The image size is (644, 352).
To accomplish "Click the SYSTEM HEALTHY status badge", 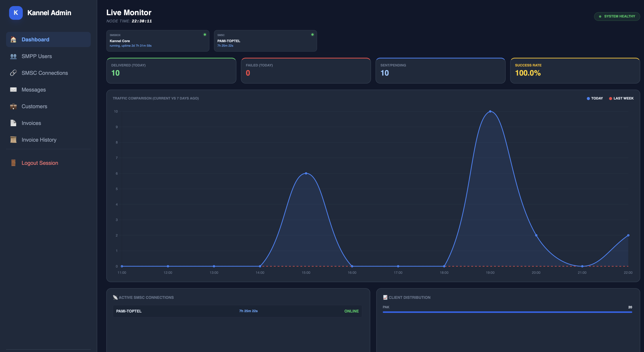I will tap(617, 16).
